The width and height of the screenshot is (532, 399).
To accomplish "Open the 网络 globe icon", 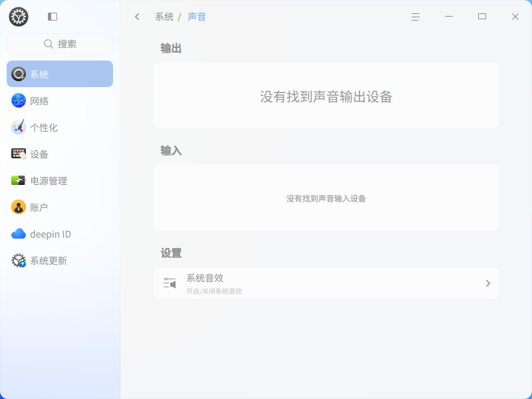I will point(19,101).
